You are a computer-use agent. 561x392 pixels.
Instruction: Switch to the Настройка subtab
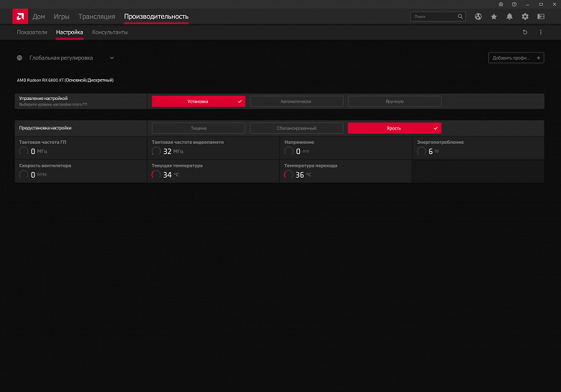(x=70, y=32)
